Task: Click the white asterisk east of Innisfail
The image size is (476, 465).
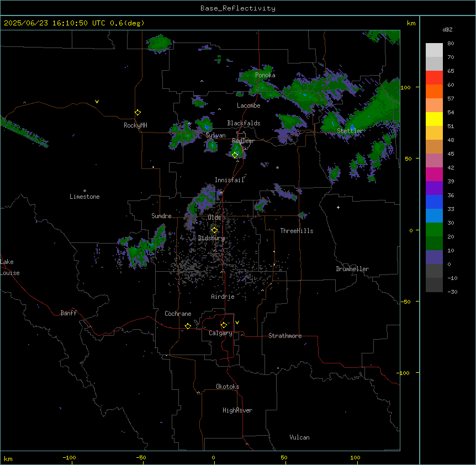Action: 277,167
